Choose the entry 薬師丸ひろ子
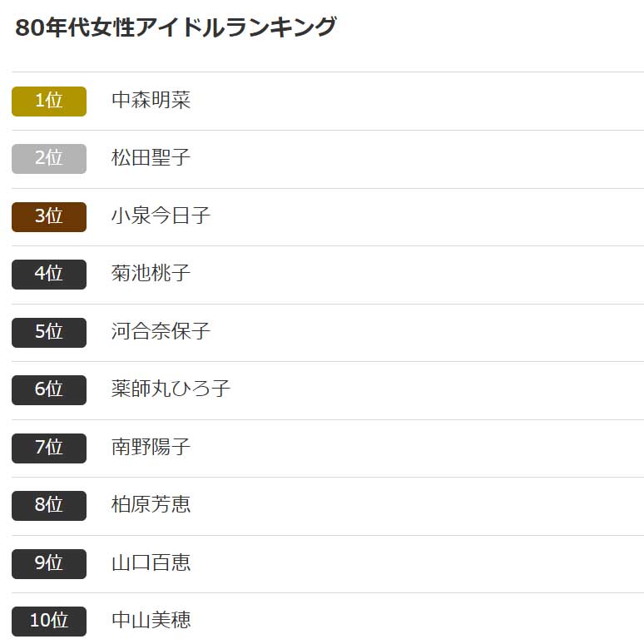Image resolution: width=644 pixels, height=644 pixels. click(x=171, y=389)
